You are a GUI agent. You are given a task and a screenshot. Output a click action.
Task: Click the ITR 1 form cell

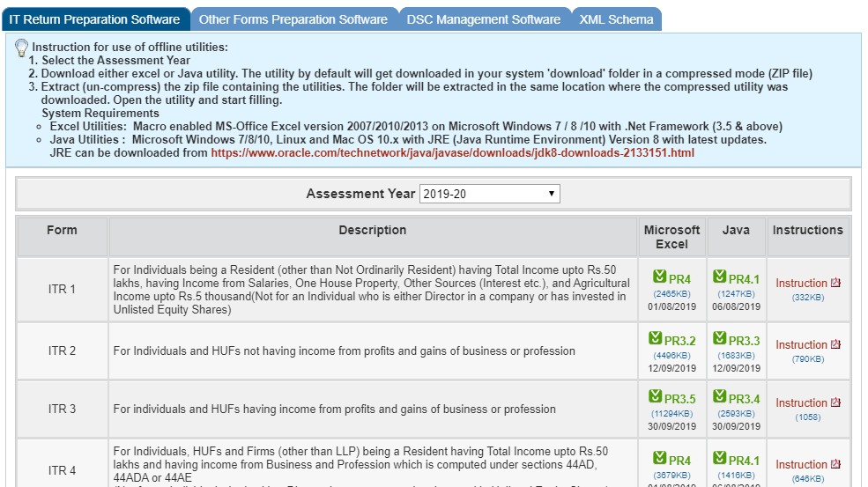click(x=62, y=290)
